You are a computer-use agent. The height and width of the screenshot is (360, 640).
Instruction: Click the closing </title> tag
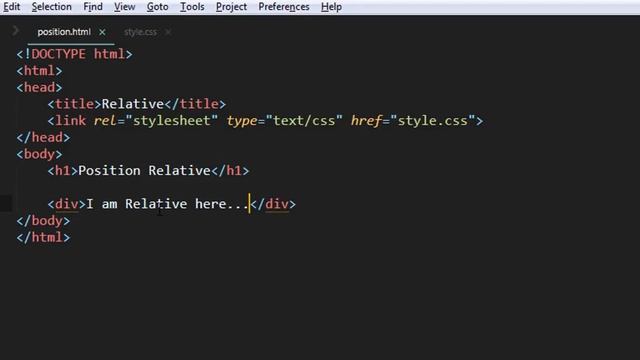195,104
